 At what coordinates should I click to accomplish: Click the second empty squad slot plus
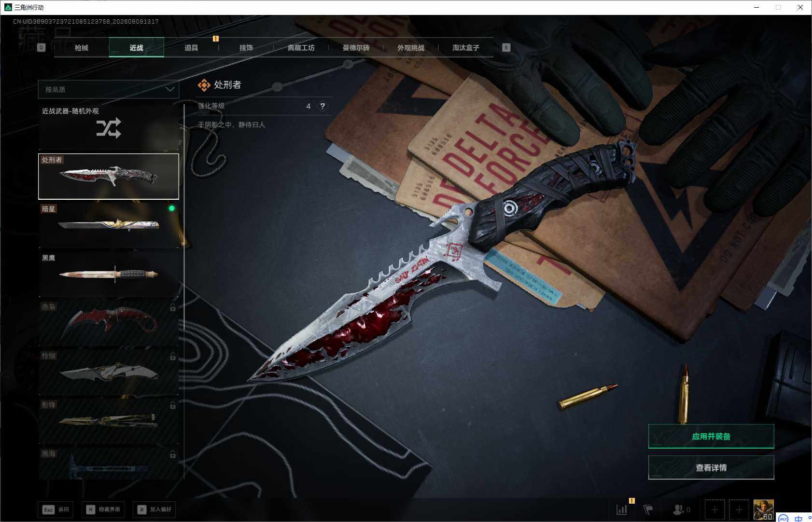pos(739,509)
